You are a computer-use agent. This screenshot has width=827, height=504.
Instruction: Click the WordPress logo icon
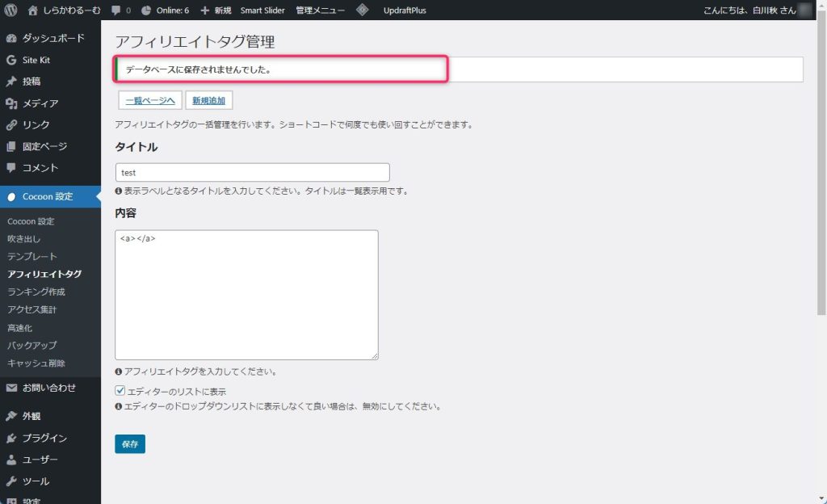11,10
